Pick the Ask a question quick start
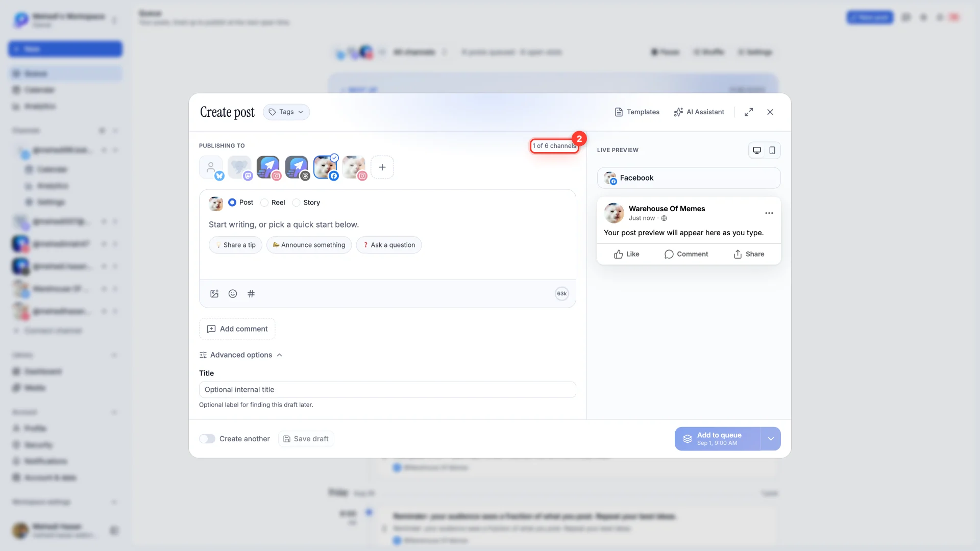 click(x=389, y=245)
